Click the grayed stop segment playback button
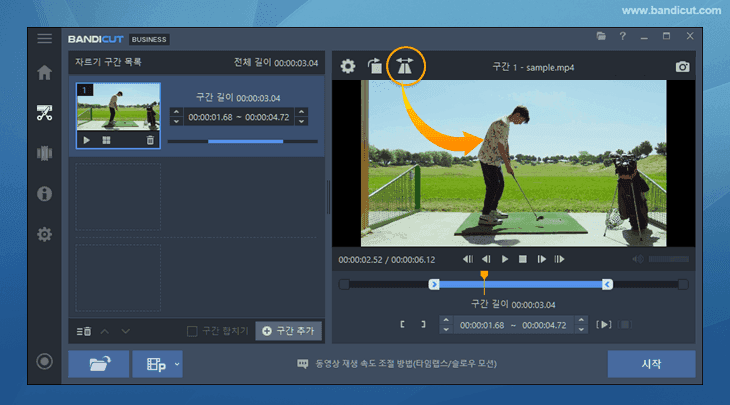 point(625,324)
